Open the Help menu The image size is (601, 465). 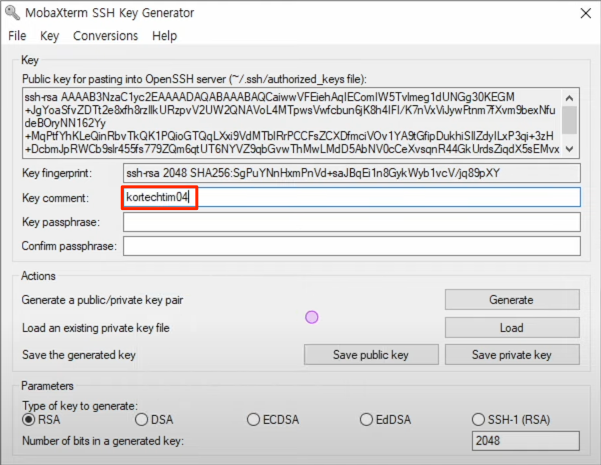(x=164, y=36)
